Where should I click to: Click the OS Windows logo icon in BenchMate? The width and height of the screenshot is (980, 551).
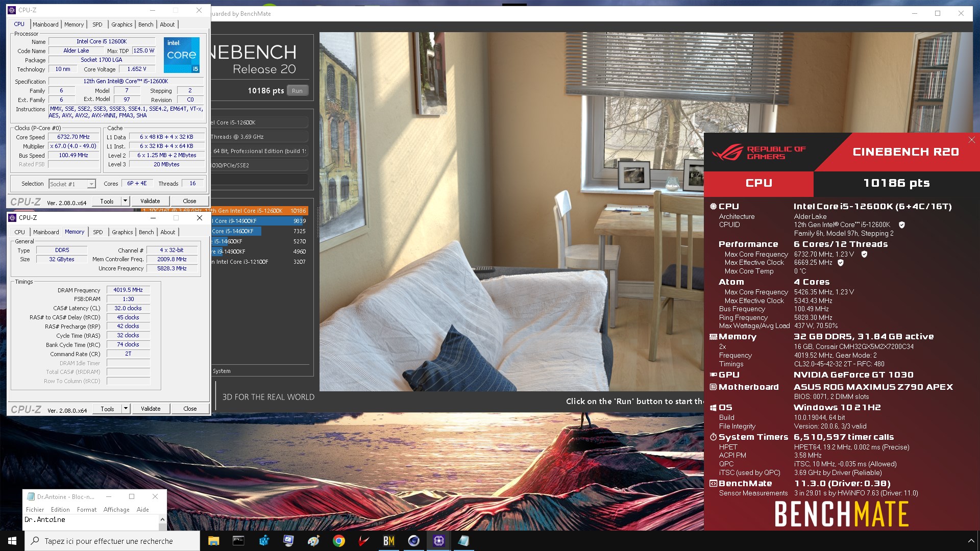coord(713,408)
